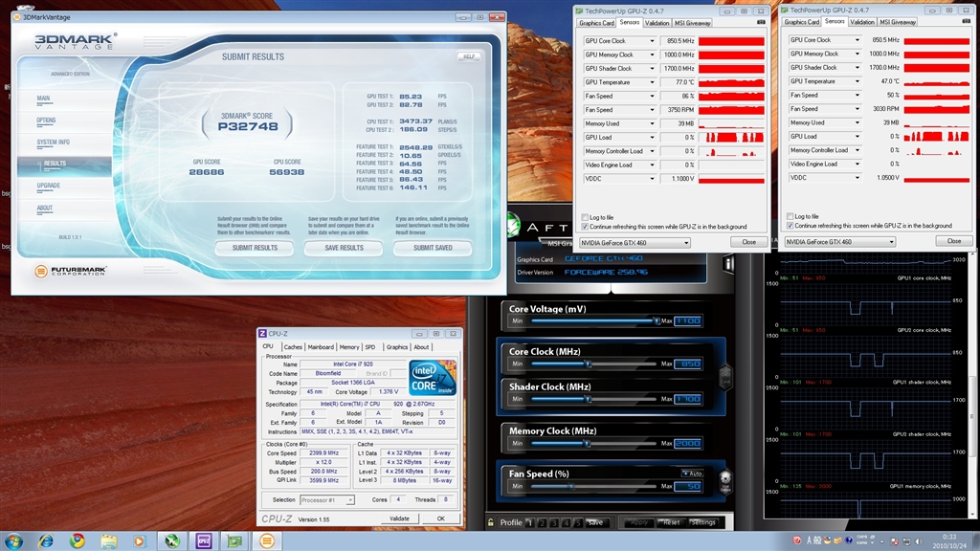Click the Afterburner profile lock icon
980x551 pixels.
click(x=491, y=522)
